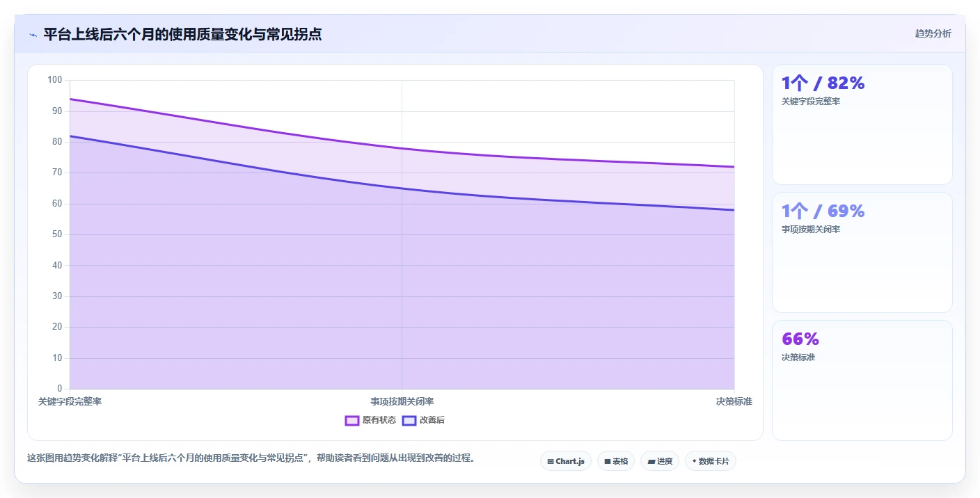Image resolution: width=980 pixels, height=498 pixels.
Task: Open the 1个 / 69% 事项按期关闭率 card
Action: [x=862, y=252]
